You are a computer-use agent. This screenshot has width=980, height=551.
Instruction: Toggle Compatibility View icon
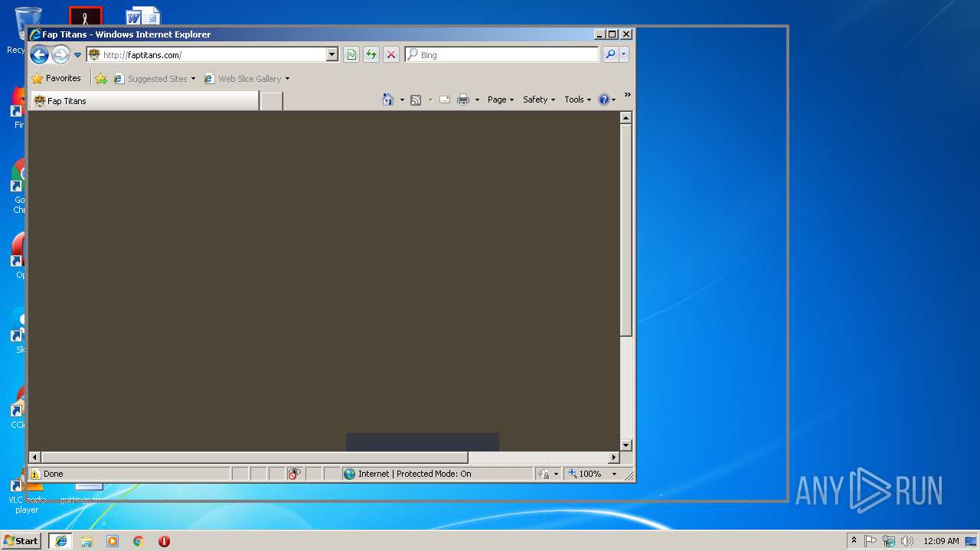click(351, 54)
